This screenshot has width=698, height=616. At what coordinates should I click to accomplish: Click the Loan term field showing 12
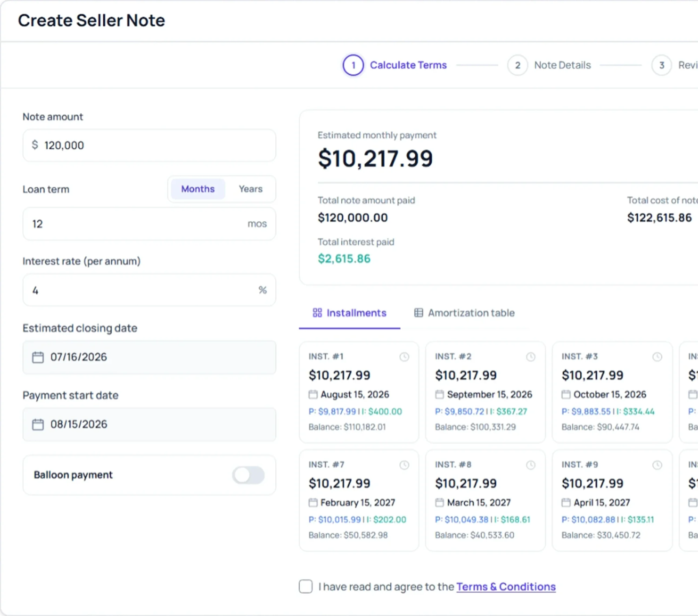(x=149, y=224)
